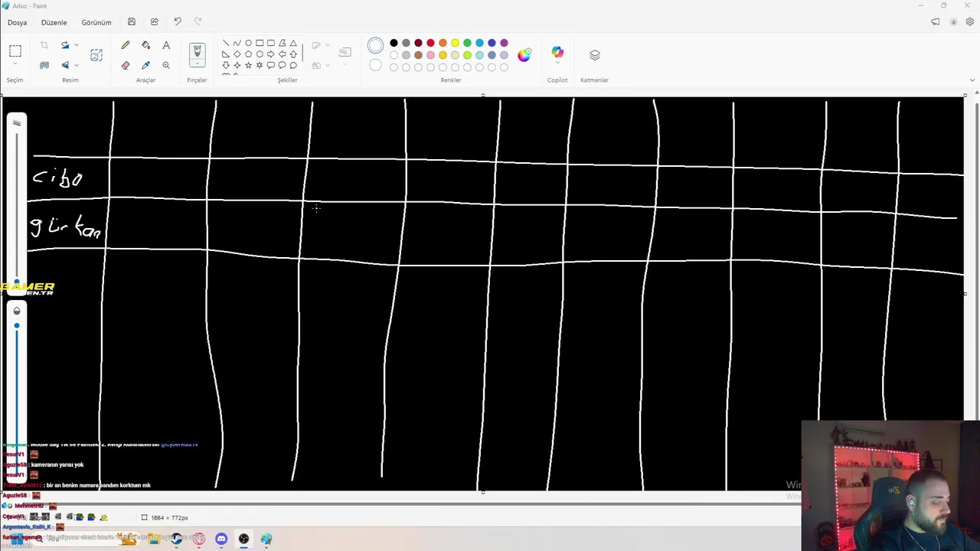The image size is (980, 551).
Task: Click the flip image icon
Action: [x=64, y=65]
